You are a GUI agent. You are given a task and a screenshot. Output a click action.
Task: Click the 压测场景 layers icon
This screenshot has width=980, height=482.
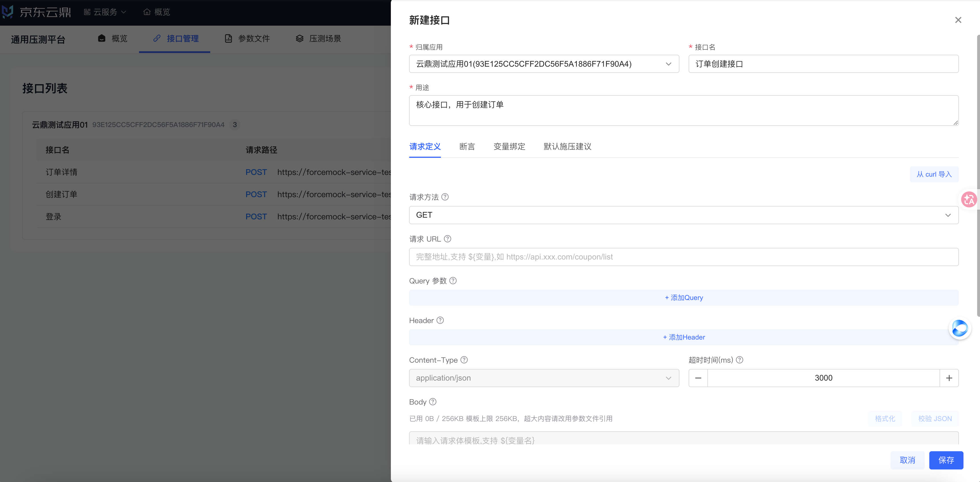(300, 38)
